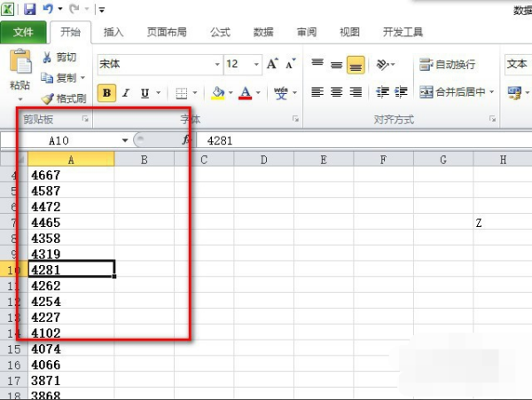Click the formula bar showing 4281
Screen dimensions: 532x400
[364, 140]
